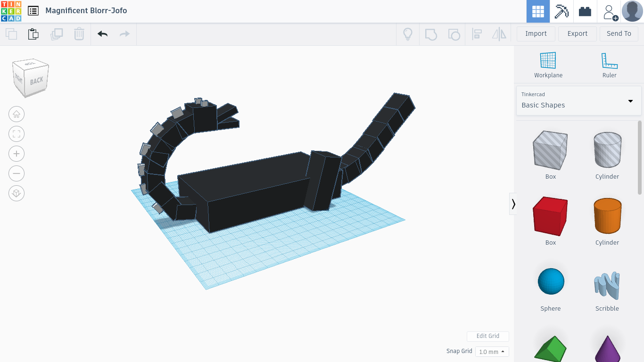Viewport: 644px width, 362px height.
Task: Click the Import button
Action: (536, 33)
